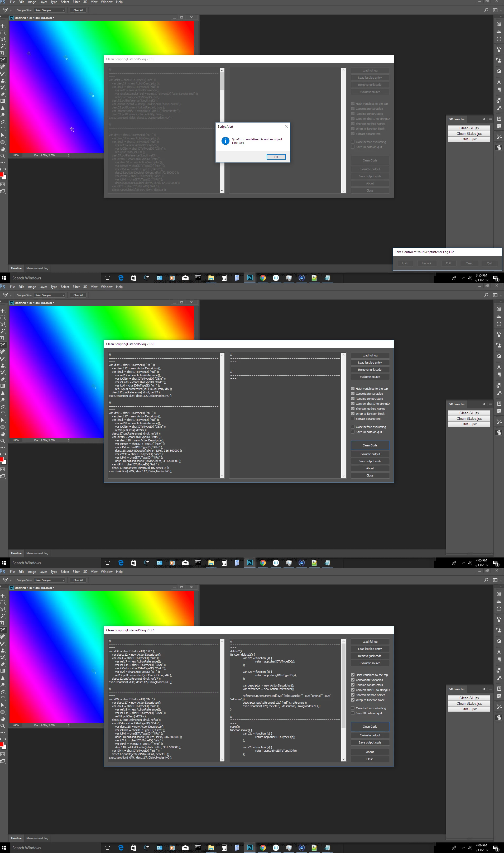Open Sample Size dropdown in middle screenshot
Screen dimensions: 504x853
tap(49, 295)
